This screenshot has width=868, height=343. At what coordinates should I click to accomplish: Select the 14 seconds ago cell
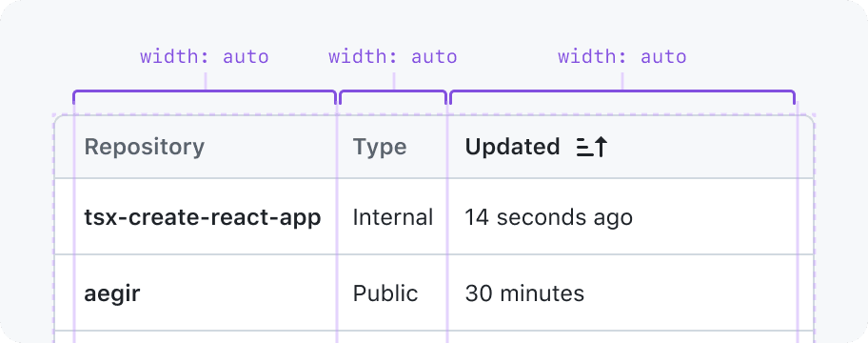pos(548,217)
